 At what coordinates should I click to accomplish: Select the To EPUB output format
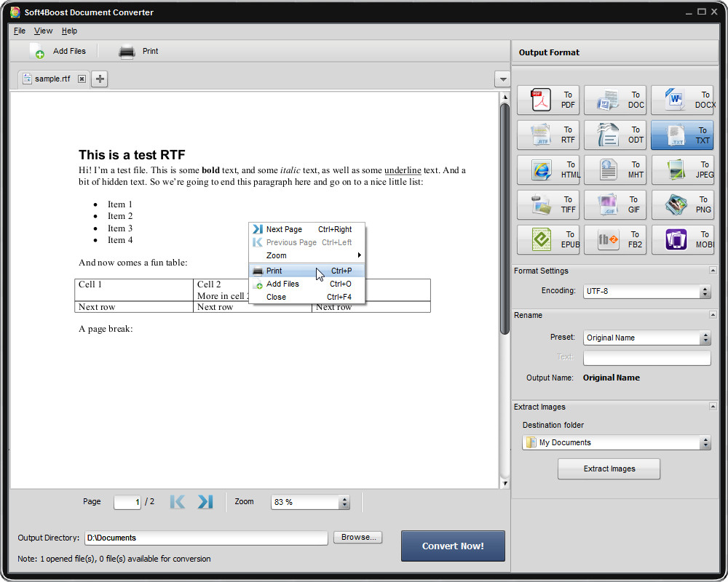coord(548,239)
